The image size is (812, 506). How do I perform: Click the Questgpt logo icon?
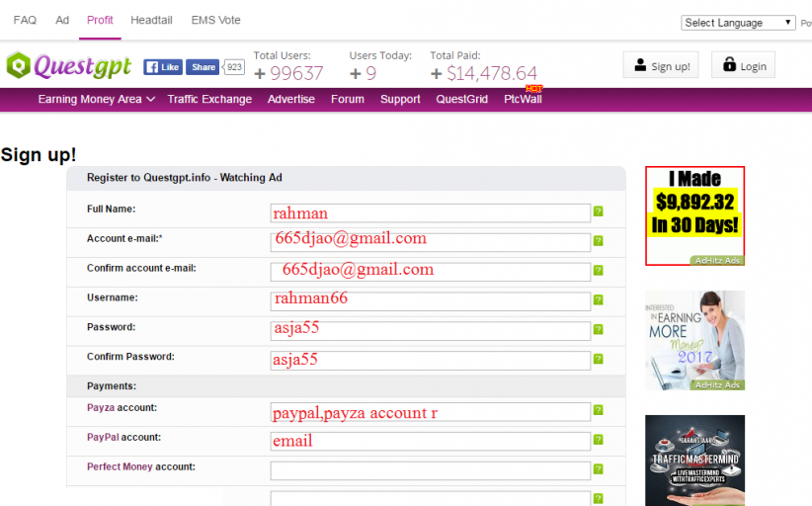(19, 66)
